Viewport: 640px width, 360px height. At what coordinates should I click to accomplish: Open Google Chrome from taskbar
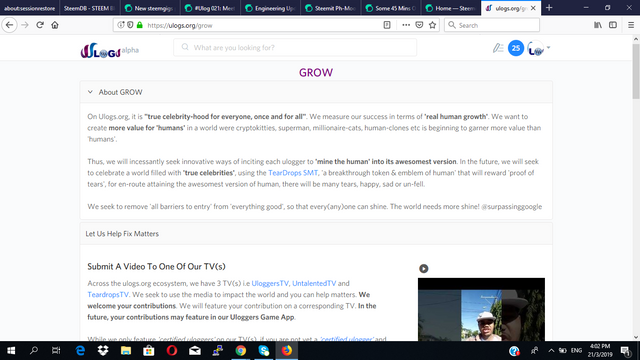241,351
